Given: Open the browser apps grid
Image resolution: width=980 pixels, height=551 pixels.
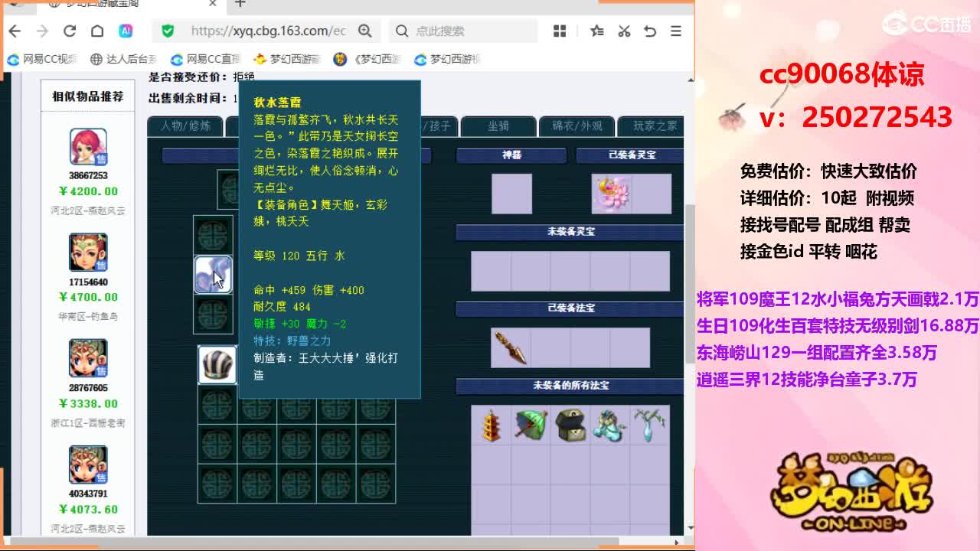Looking at the screenshot, I should (560, 31).
